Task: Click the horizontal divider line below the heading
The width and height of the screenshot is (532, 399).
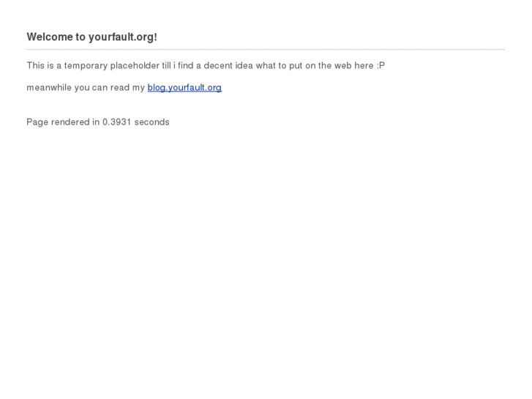Action: point(266,50)
